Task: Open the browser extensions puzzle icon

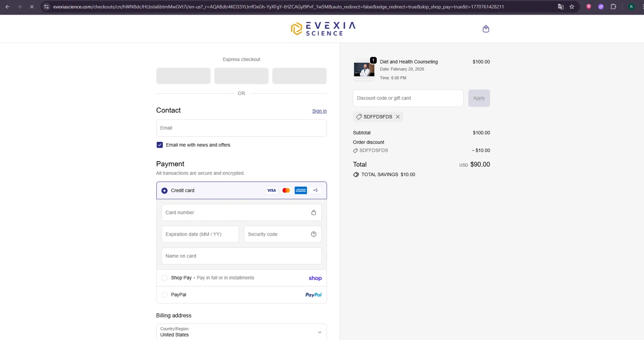Action: coord(613,6)
